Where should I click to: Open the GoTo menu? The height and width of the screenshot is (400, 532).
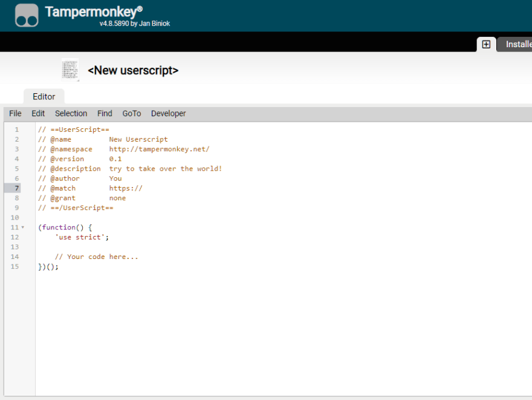coord(132,113)
